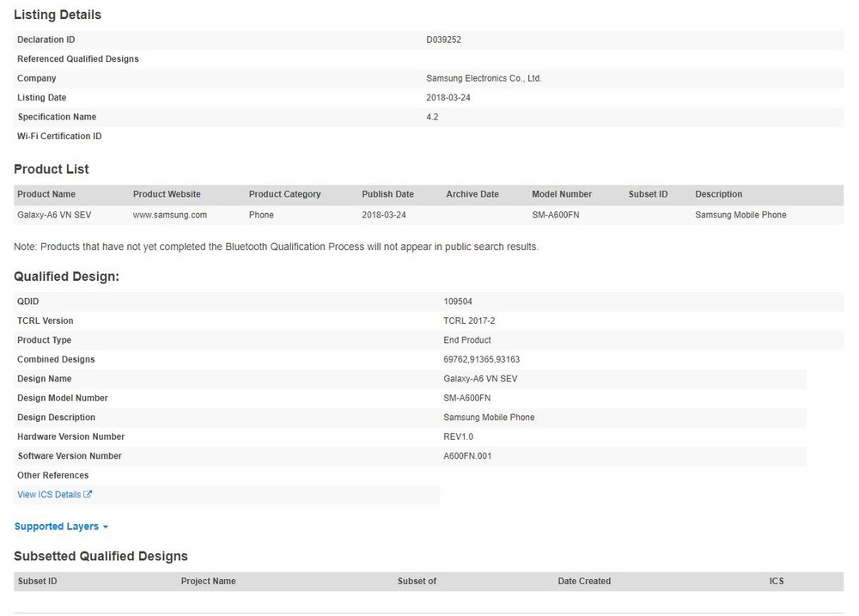This screenshot has height=616, width=859.
Task: Click the Phone category cell
Action: coord(261,215)
